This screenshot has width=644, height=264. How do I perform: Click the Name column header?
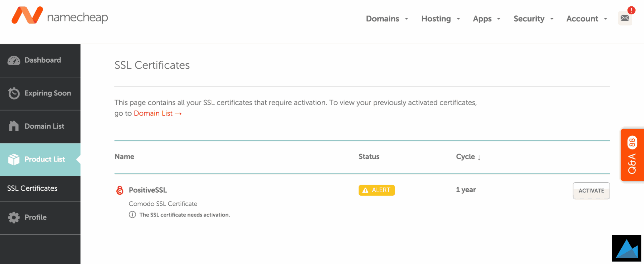pyautogui.click(x=124, y=156)
